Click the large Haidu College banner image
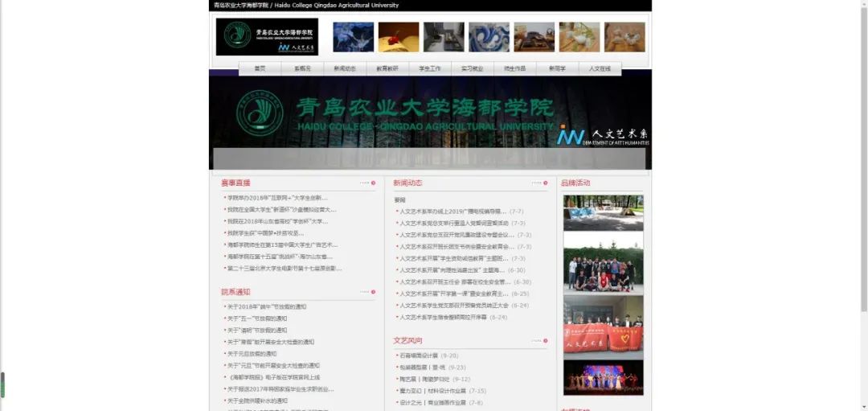This screenshot has height=411, width=868. coord(430,121)
